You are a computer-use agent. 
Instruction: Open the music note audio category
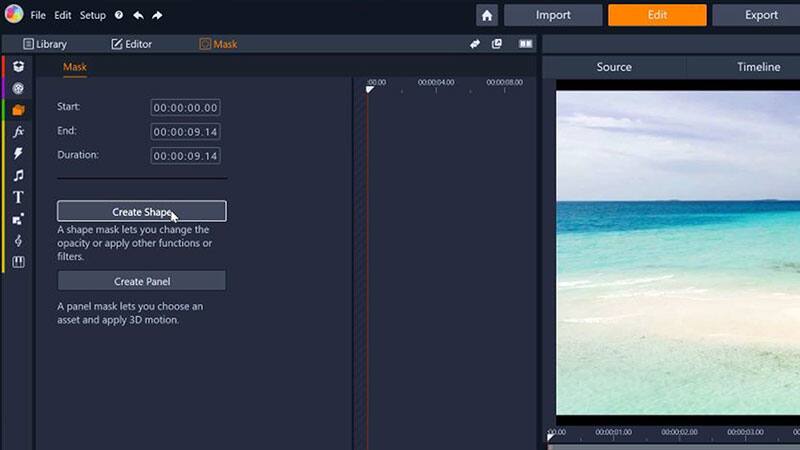point(18,176)
